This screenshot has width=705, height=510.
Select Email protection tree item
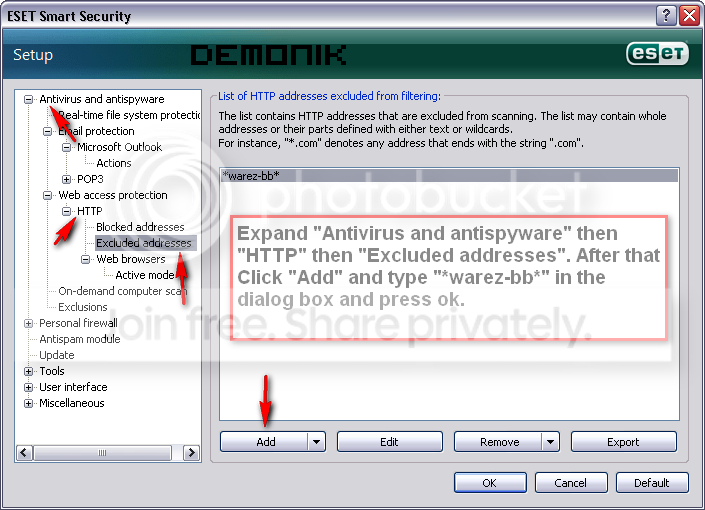tap(96, 131)
